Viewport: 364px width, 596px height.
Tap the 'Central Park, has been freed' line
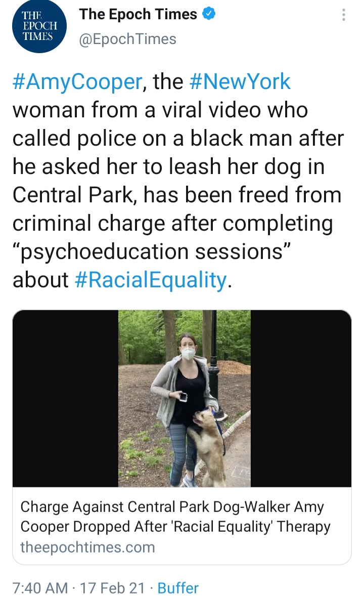(176, 195)
